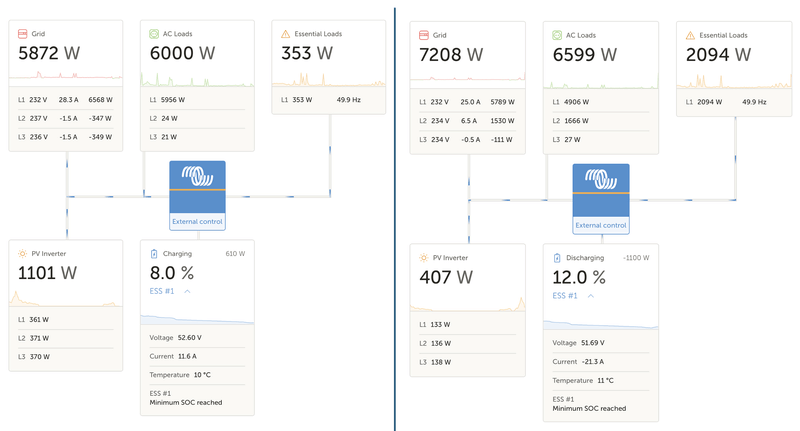800x431 pixels.
Task: Click the 6599 W AC Loads history graph
Action: coord(601,83)
